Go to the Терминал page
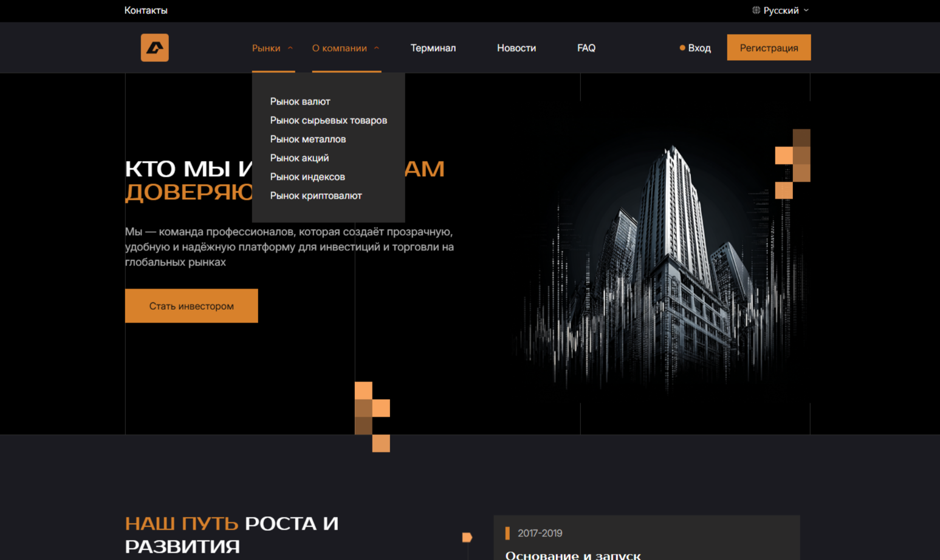 click(x=433, y=48)
